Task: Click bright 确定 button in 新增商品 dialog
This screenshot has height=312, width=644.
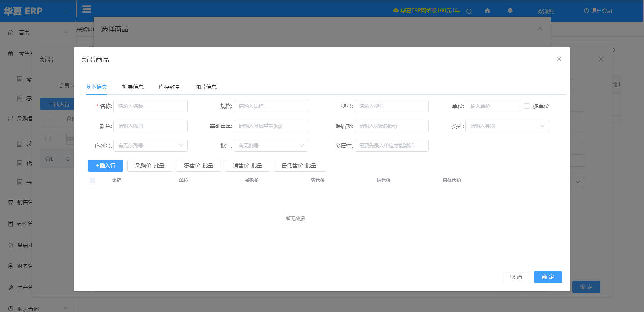Action: coord(548,277)
